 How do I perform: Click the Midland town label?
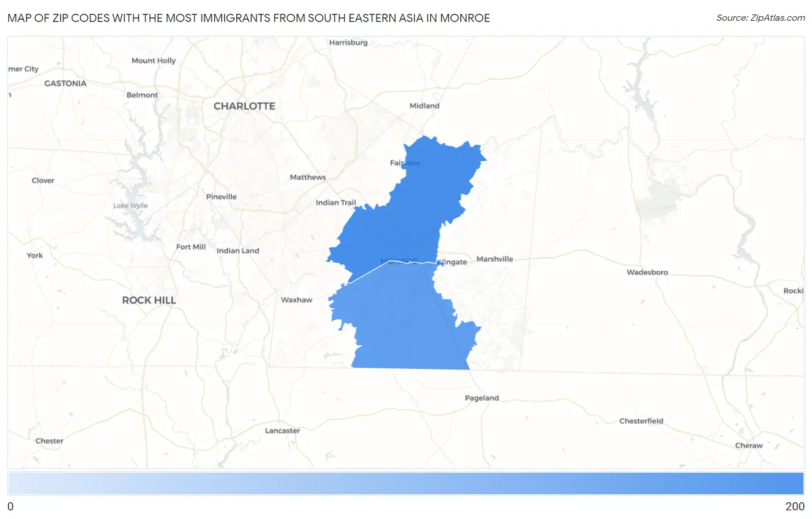click(x=424, y=106)
